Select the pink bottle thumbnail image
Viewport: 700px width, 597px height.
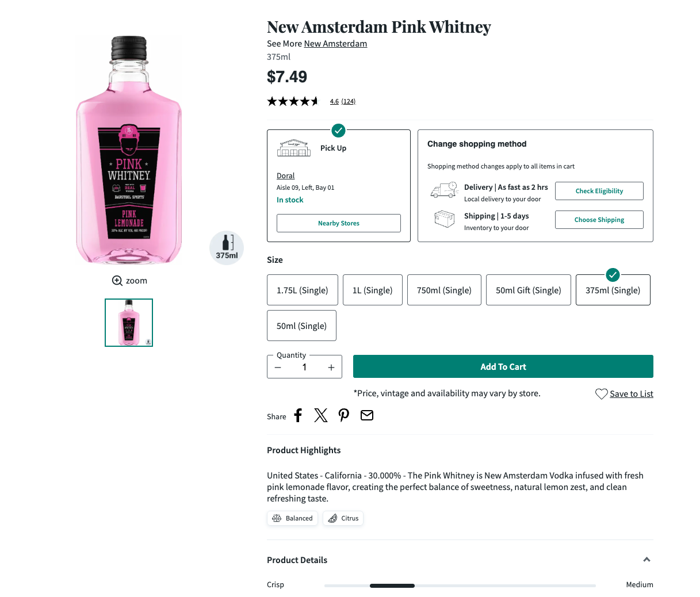129,323
